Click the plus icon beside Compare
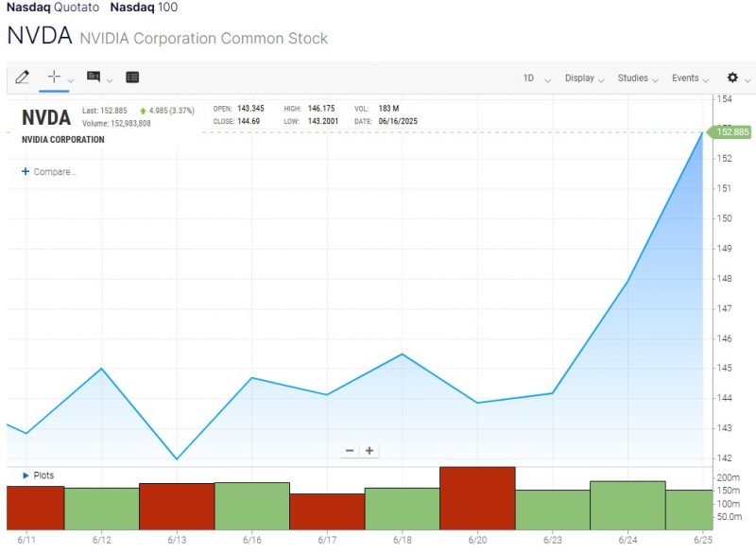756x553 pixels. click(26, 172)
